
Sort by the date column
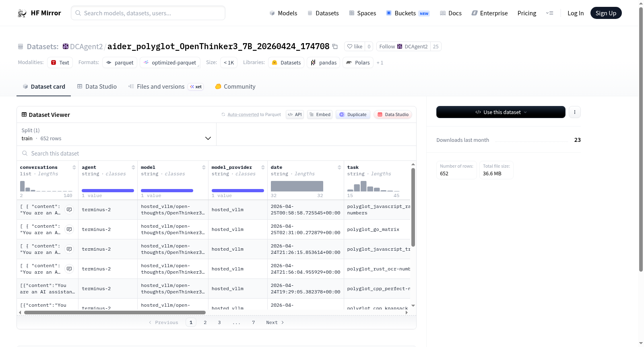click(339, 167)
